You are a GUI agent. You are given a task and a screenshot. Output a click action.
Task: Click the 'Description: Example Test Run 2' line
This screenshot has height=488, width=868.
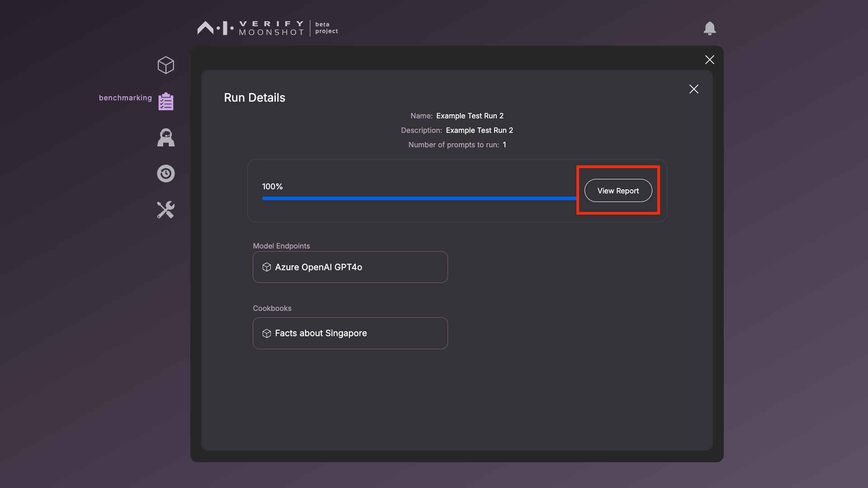(457, 130)
